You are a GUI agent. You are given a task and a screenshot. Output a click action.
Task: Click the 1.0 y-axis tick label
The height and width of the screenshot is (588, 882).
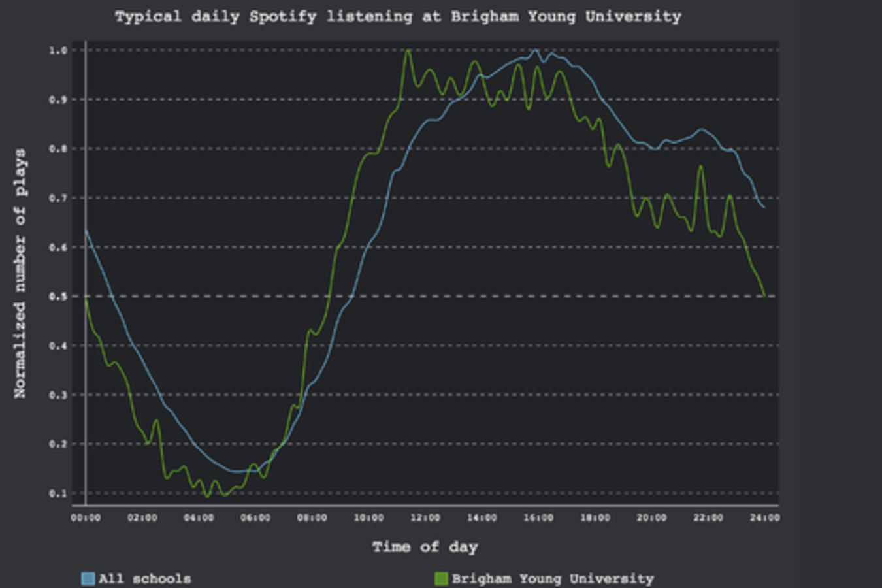point(58,50)
